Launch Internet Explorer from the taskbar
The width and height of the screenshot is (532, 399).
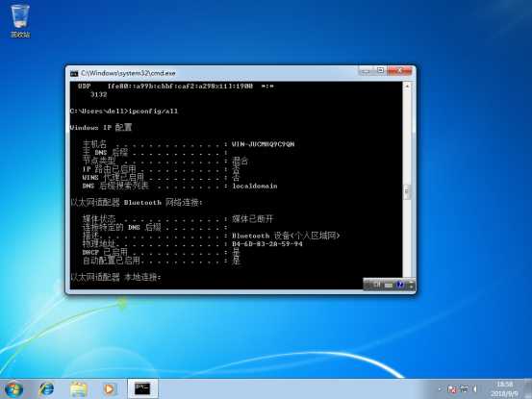[46, 388]
